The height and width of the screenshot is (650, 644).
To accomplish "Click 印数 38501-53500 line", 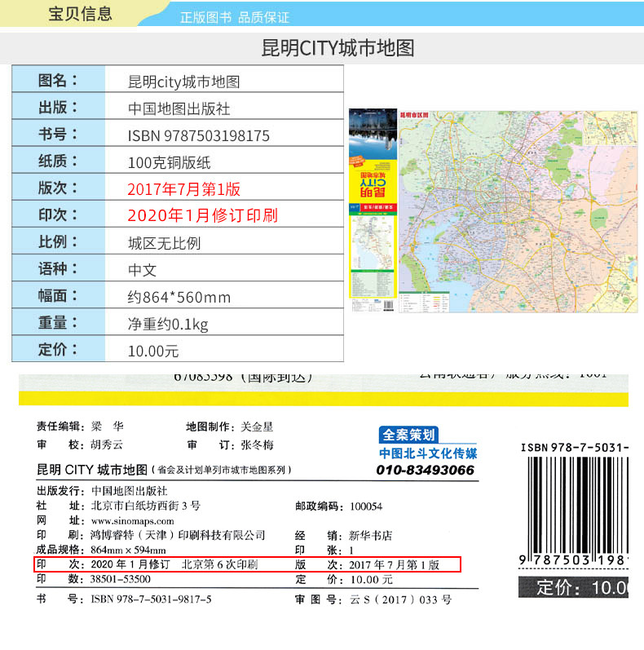I will click(x=93, y=579).
